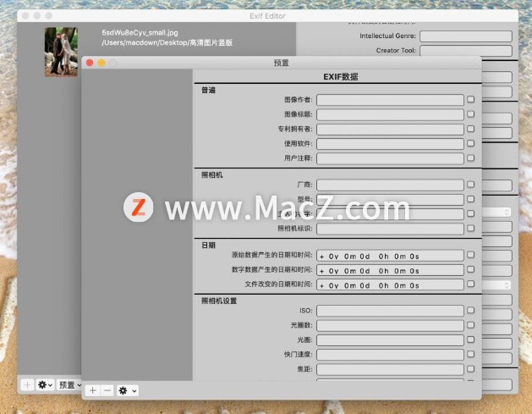Click the 照相机标识 input field

[x=390, y=229]
